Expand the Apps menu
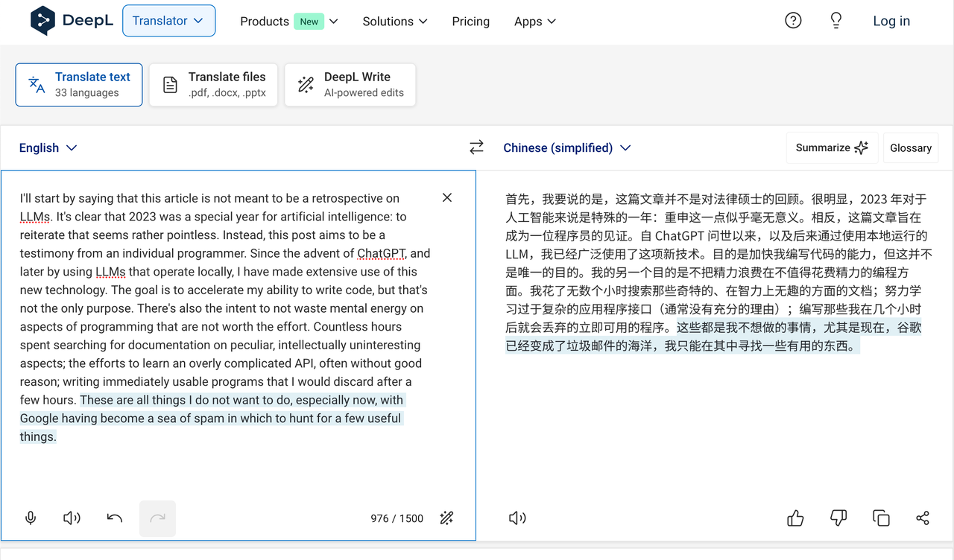The width and height of the screenshot is (954, 560). click(x=535, y=22)
